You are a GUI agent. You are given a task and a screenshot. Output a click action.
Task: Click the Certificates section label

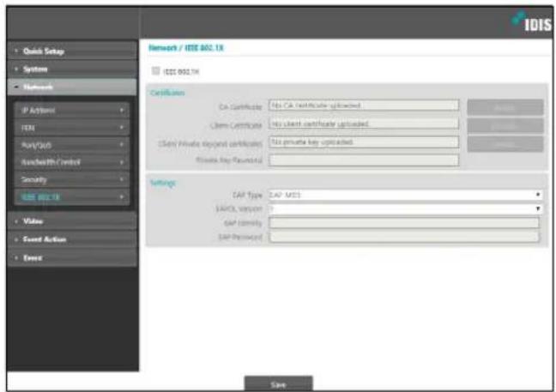click(x=167, y=93)
